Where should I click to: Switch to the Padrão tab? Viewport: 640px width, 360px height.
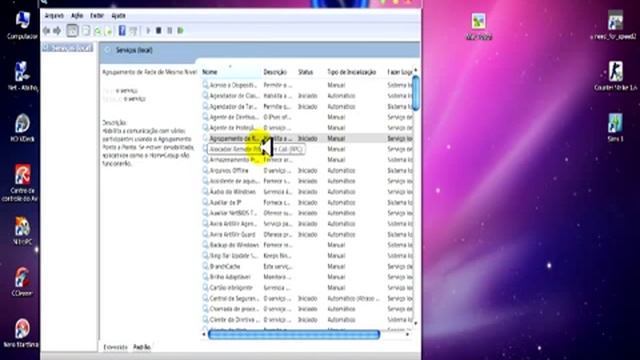[142, 347]
